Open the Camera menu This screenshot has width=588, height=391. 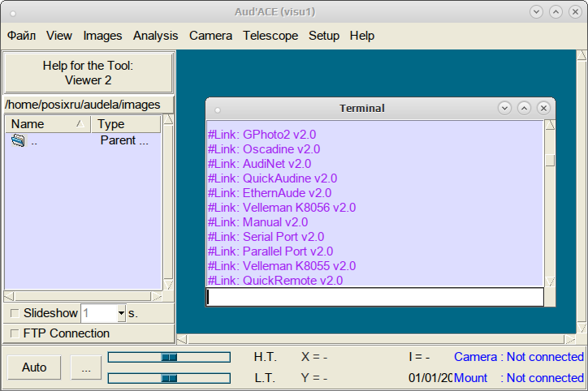(210, 36)
